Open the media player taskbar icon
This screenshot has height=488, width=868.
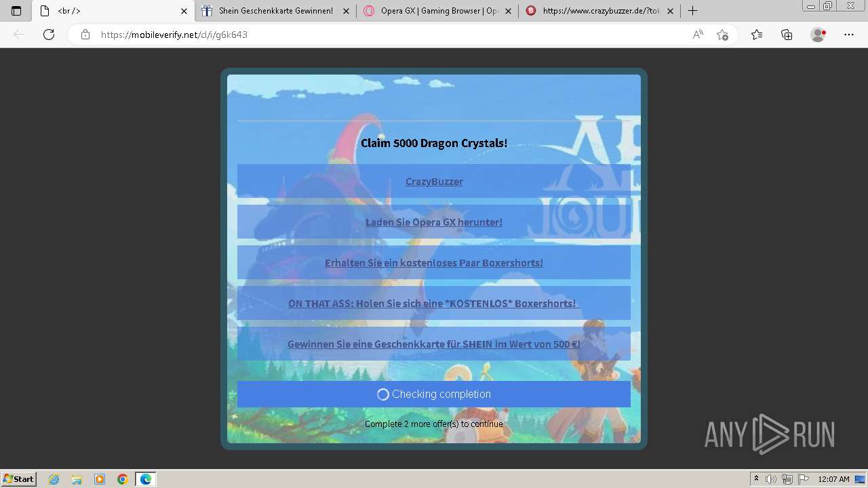[x=100, y=479]
